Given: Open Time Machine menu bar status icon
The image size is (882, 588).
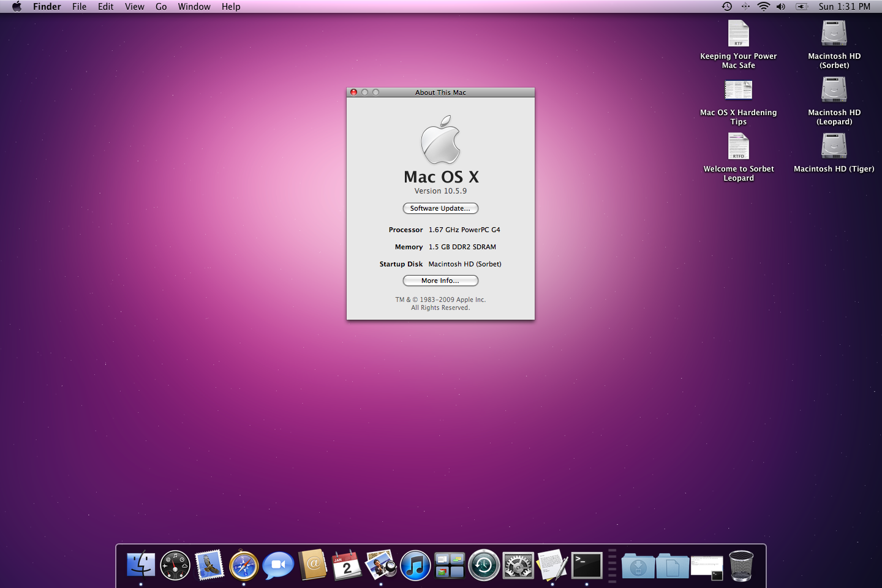Looking at the screenshot, I should tap(727, 7).
